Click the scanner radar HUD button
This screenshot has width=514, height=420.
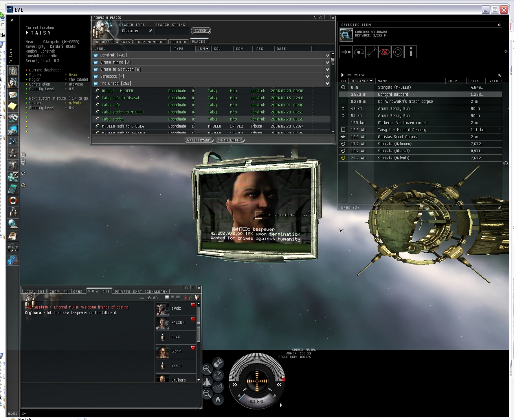click(x=218, y=375)
